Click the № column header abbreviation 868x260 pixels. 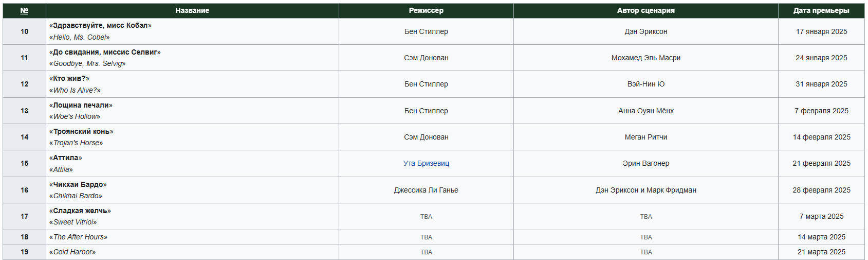point(24,10)
